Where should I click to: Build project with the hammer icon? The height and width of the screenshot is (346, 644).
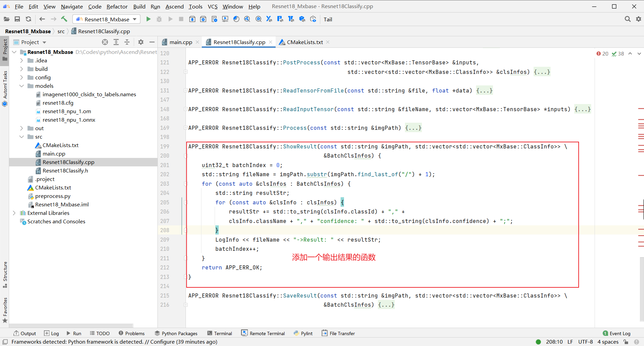point(64,19)
